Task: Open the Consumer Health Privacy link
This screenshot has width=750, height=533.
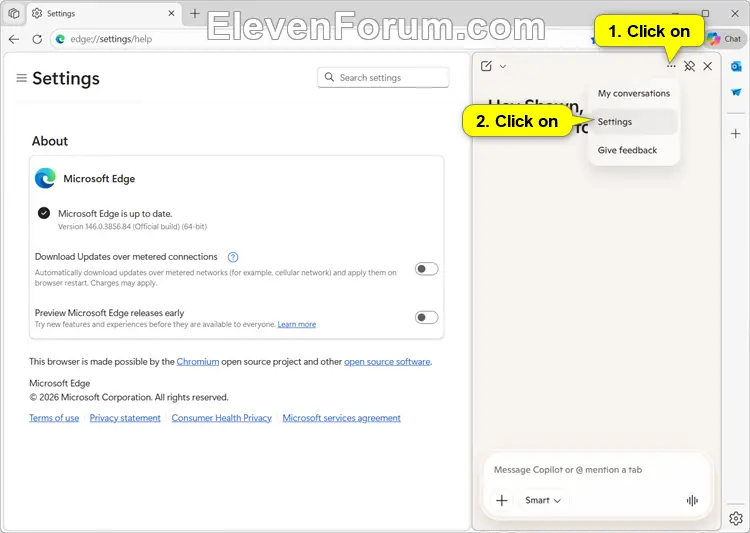Action: tap(221, 418)
